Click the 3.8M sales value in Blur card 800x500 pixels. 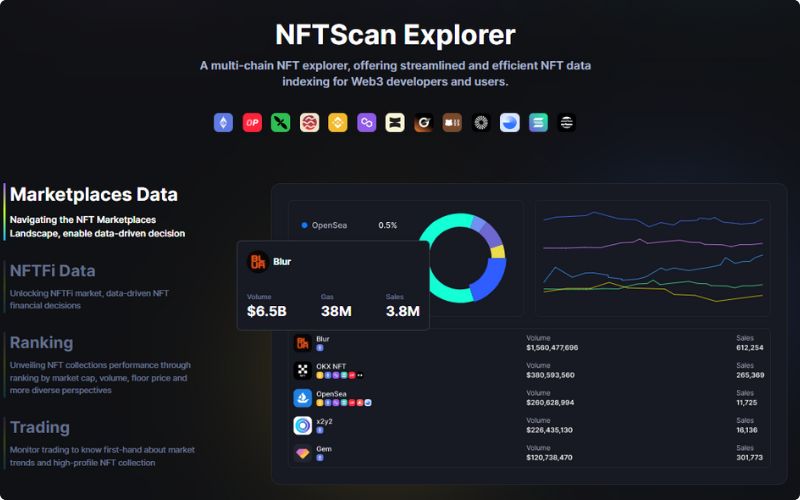tap(403, 311)
